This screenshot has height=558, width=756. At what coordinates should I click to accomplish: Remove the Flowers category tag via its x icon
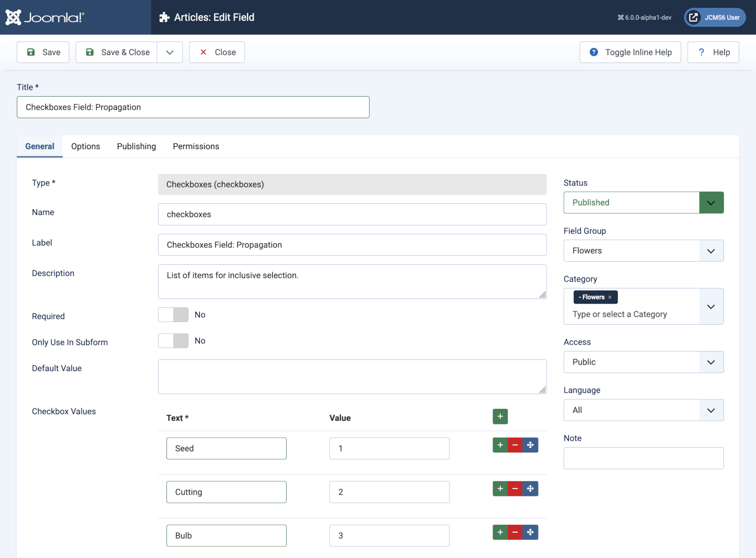click(610, 297)
